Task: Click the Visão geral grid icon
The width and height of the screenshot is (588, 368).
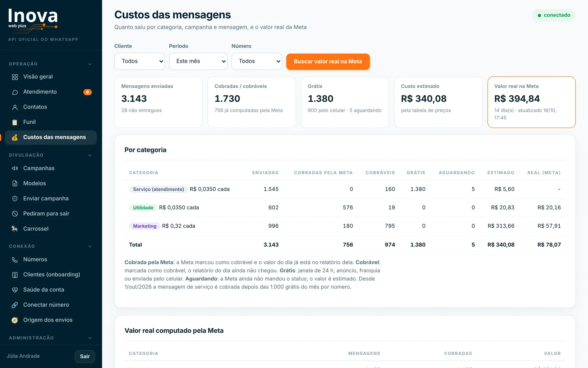Action: pyautogui.click(x=15, y=77)
